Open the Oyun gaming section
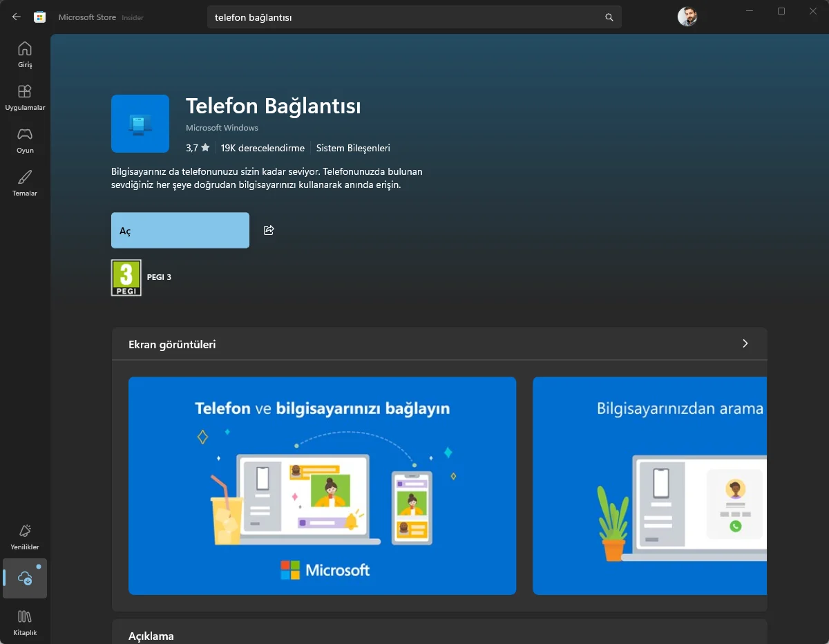Screen dimensions: 829x644 tap(25, 141)
